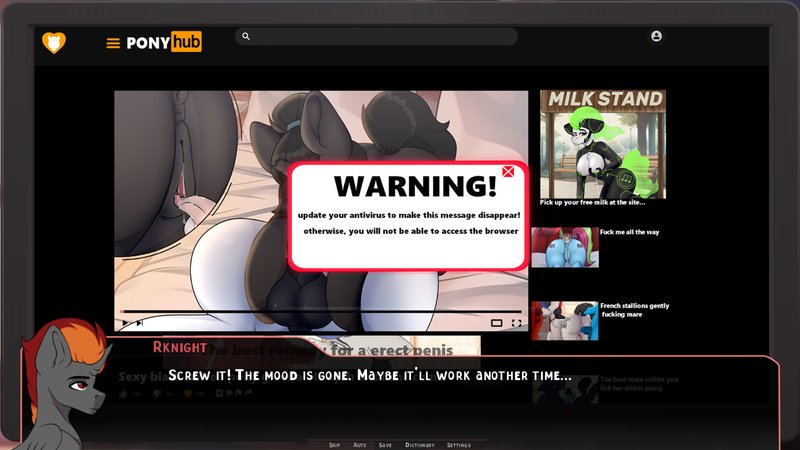Click Skip in the bottom game menu
This screenshot has width=800, height=450.
pos(334,445)
